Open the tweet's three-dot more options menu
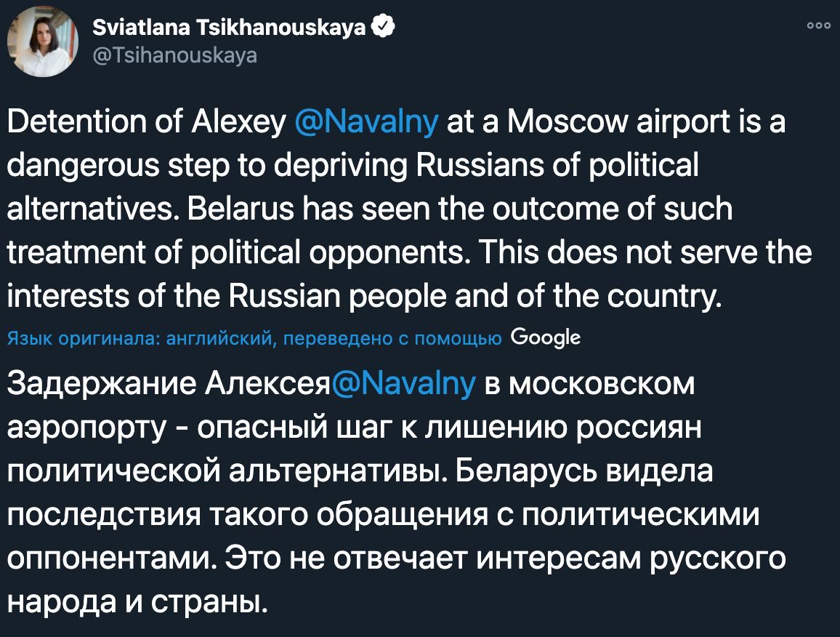The height and width of the screenshot is (637, 840). click(x=819, y=25)
